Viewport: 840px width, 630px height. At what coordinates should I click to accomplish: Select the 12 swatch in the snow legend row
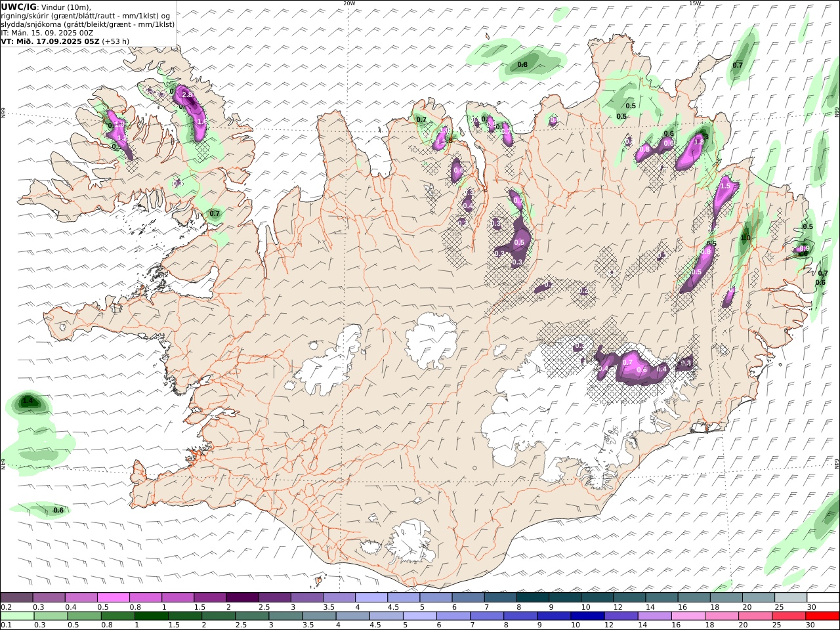tap(629, 598)
